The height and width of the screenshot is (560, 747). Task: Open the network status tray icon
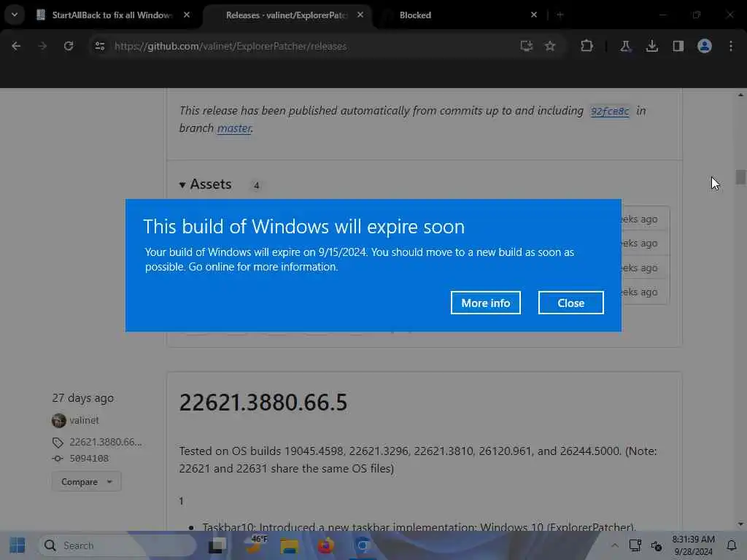[x=635, y=545]
